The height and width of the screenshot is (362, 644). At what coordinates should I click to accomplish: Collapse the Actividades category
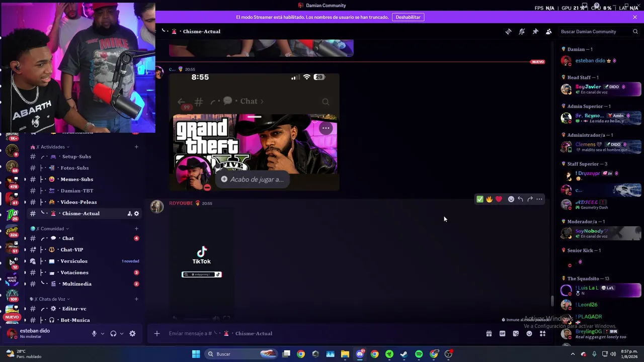50,147
